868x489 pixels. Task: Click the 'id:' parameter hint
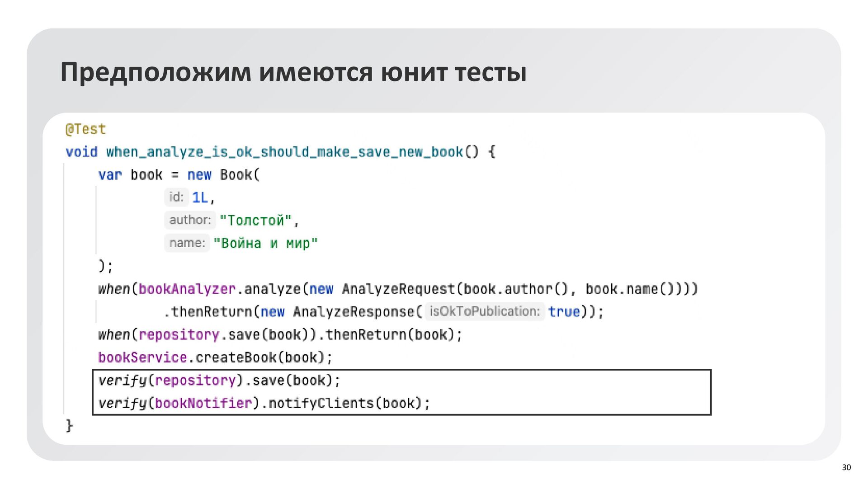coord(176,197)
